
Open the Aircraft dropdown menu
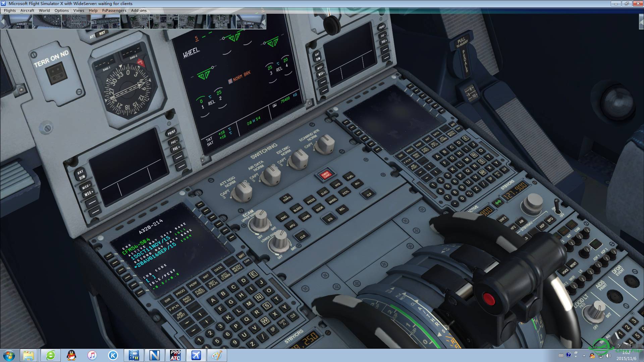27,10
